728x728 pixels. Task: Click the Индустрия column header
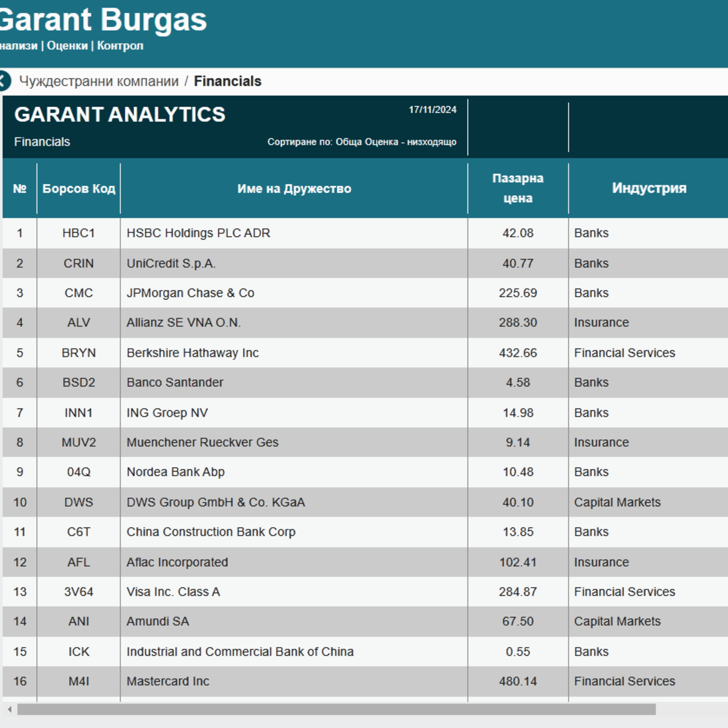tap(649, 188)
